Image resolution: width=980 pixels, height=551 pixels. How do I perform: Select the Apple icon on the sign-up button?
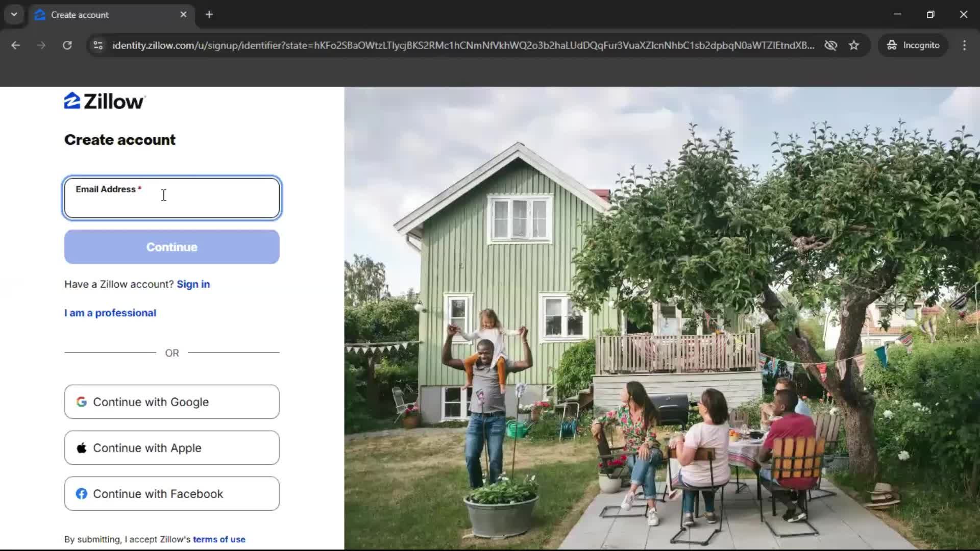click(82, 447)
